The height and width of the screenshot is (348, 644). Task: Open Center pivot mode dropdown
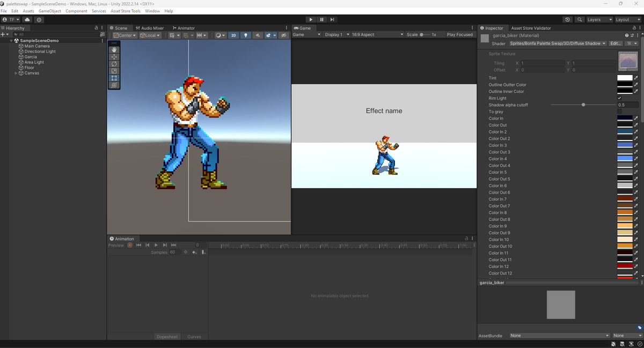(x=125, y=35)
